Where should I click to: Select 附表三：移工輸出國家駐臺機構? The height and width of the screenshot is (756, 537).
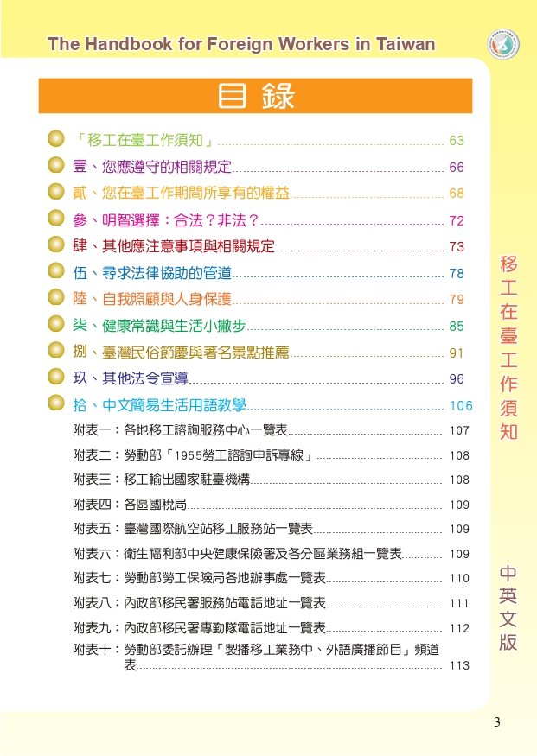(161, 480)
